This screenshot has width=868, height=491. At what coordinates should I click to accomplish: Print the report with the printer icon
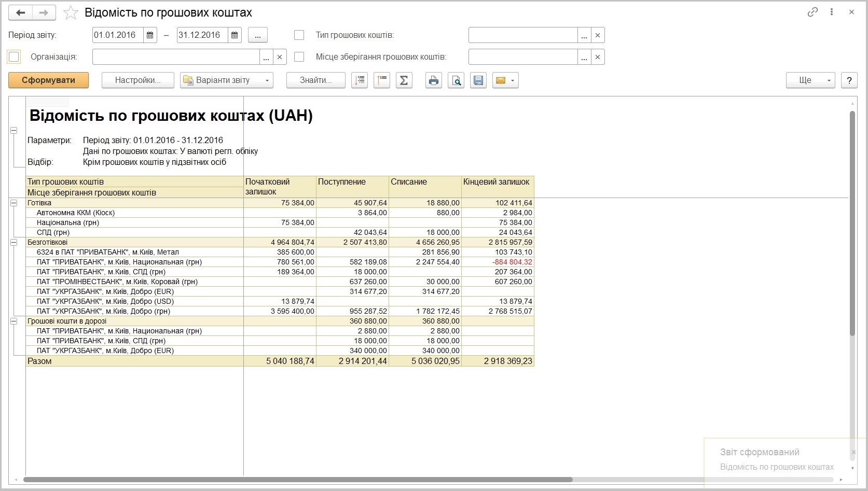tap(434, 80)
